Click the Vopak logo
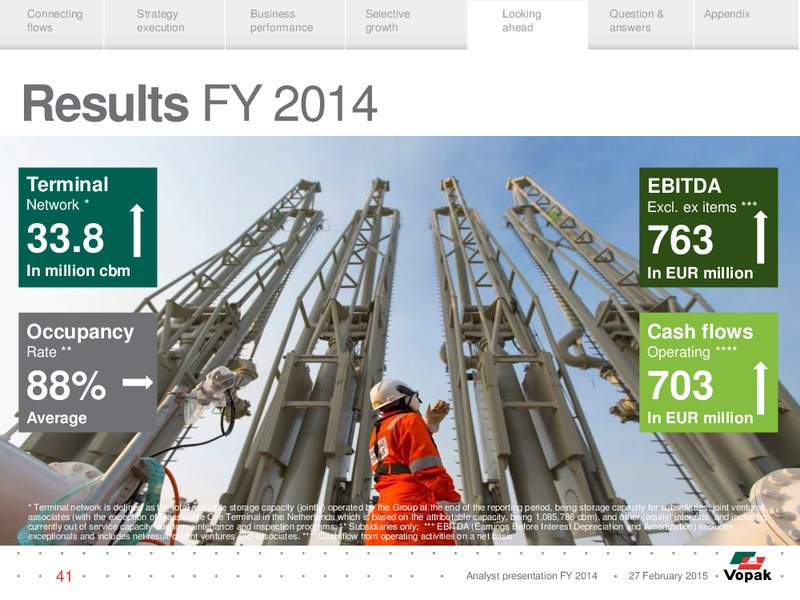Viewport: 800px width, 600px height. [x=747, y=567]
